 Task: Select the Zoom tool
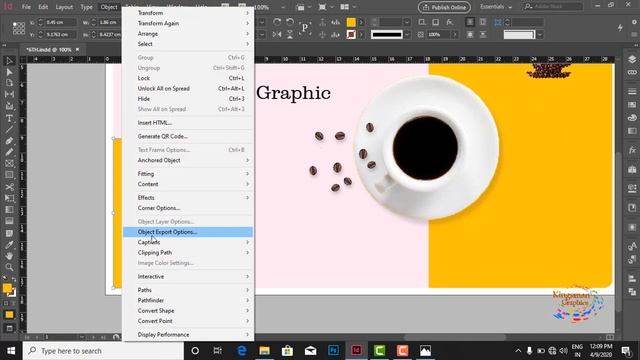click(x=9, y=267)
